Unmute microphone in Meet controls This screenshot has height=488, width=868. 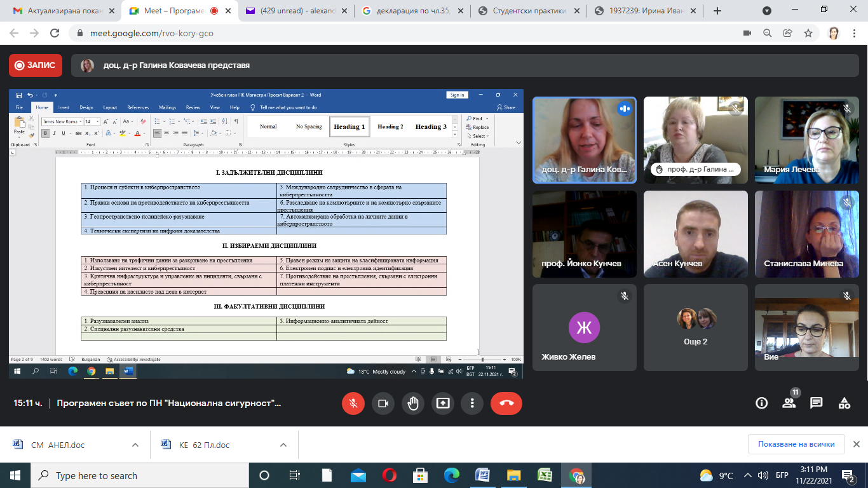tap(353, 403)
